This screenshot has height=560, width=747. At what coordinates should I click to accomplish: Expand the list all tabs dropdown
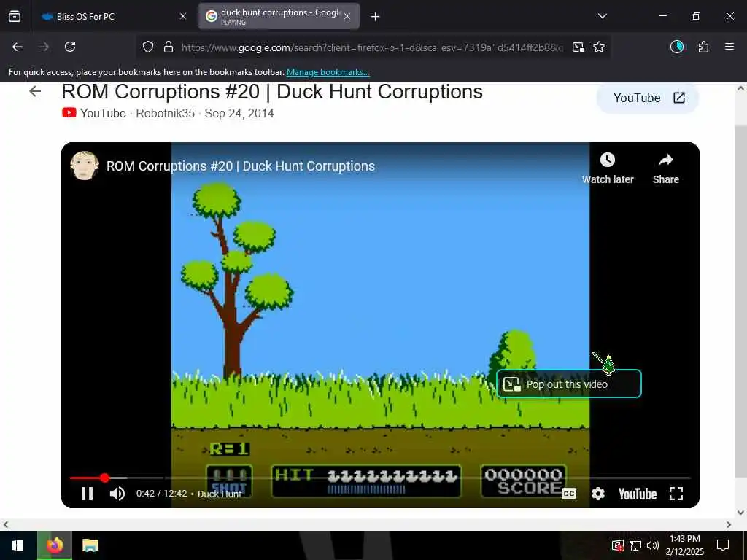click(602, 16)
